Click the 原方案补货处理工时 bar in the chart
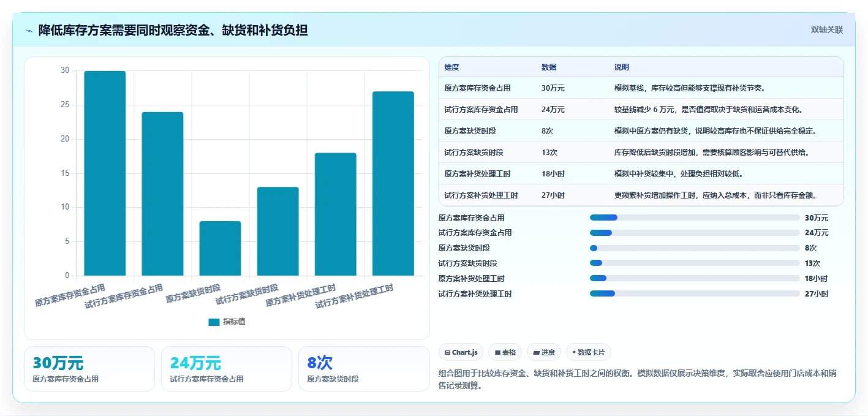Viewport: 868px width, 416px height. click(x=336, y=214)
